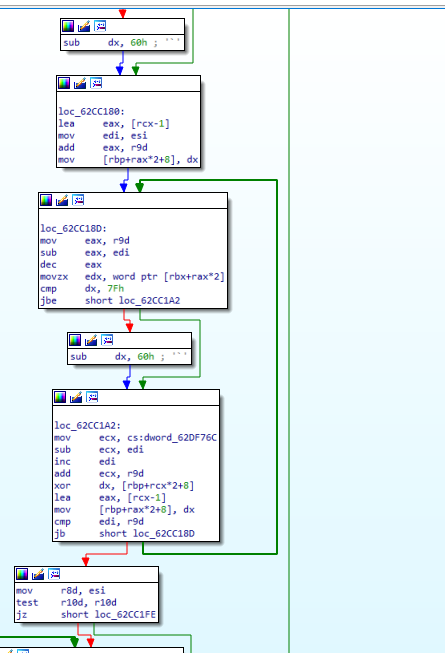Follow loc_62CC18D target in the jb instruction
The image size is (445, 653).
tap(164, 533)
